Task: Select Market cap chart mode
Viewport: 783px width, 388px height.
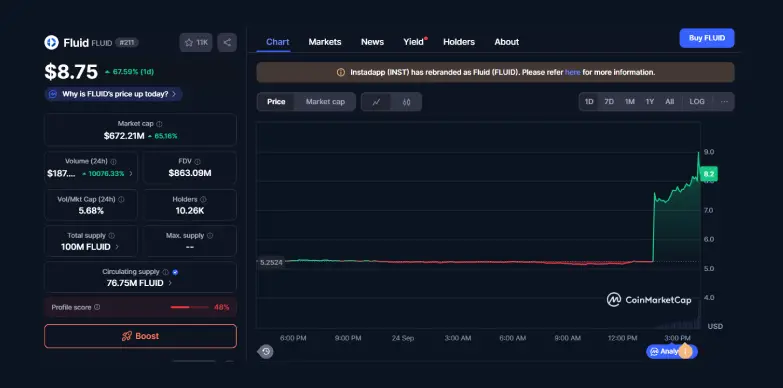Action: click(x=325, y=102)
